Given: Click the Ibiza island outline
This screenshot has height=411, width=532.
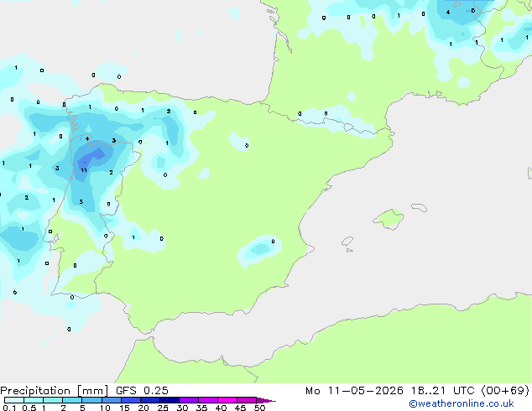Looking at the screenshot, I should [x=347, y=242].
